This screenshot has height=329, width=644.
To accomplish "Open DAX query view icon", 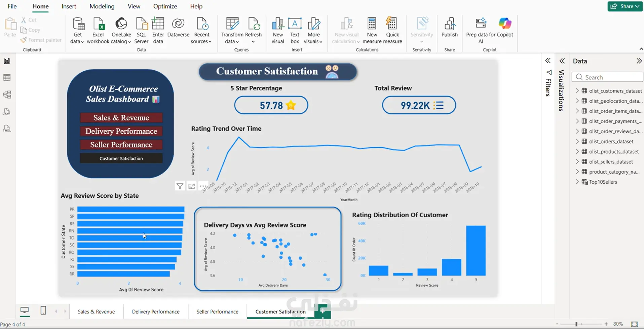I will pos(7,111).
